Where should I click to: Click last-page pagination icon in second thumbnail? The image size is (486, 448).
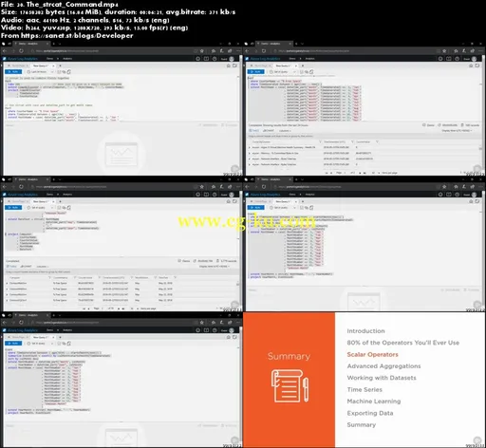point(364,173)
